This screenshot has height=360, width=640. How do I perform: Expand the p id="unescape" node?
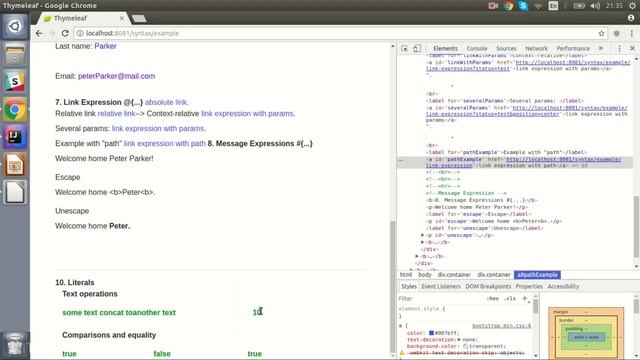click(422, 236)
